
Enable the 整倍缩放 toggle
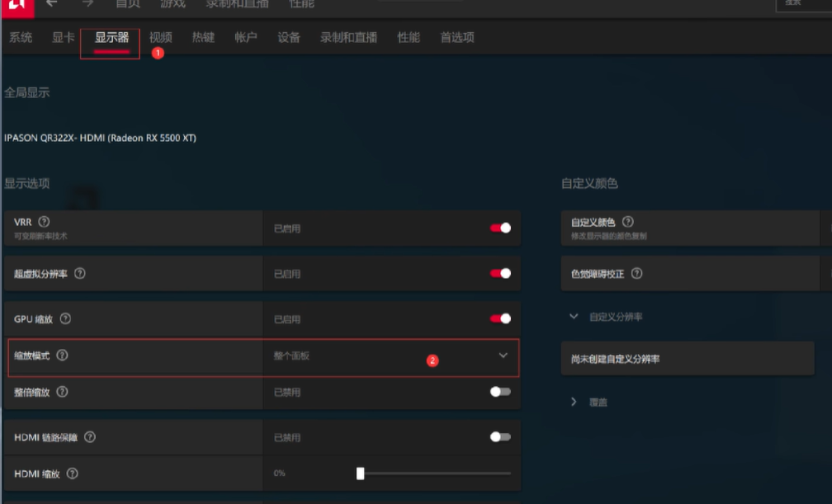(x=500, y=392)
